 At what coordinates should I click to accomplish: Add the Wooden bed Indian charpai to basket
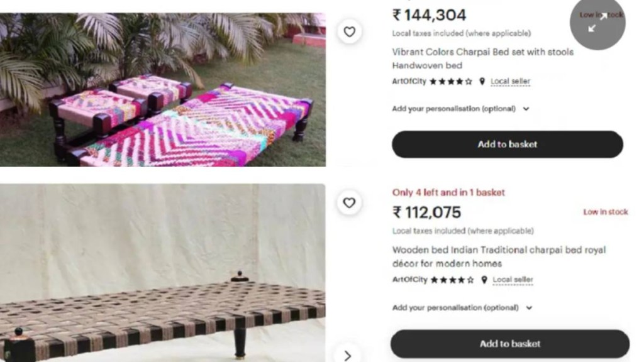pos(509,344)
